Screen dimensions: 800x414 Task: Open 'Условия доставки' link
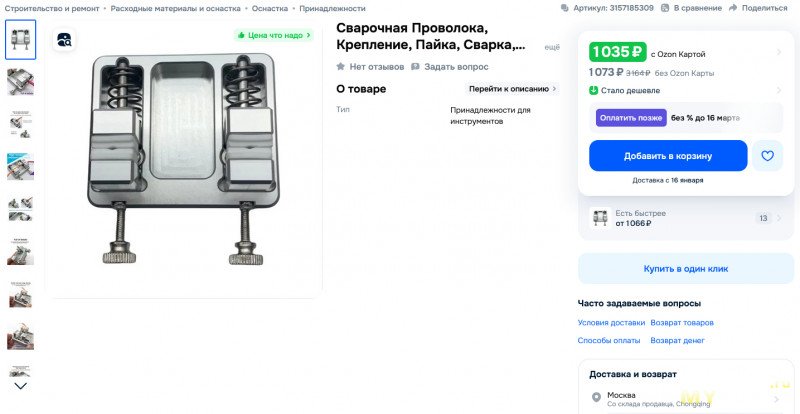tap(611, 323)
